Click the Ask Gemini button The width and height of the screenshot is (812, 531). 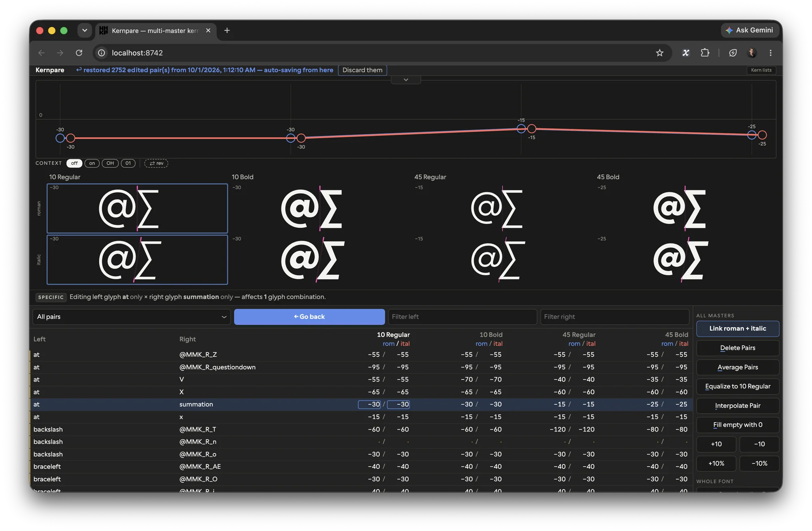[750, 30]
